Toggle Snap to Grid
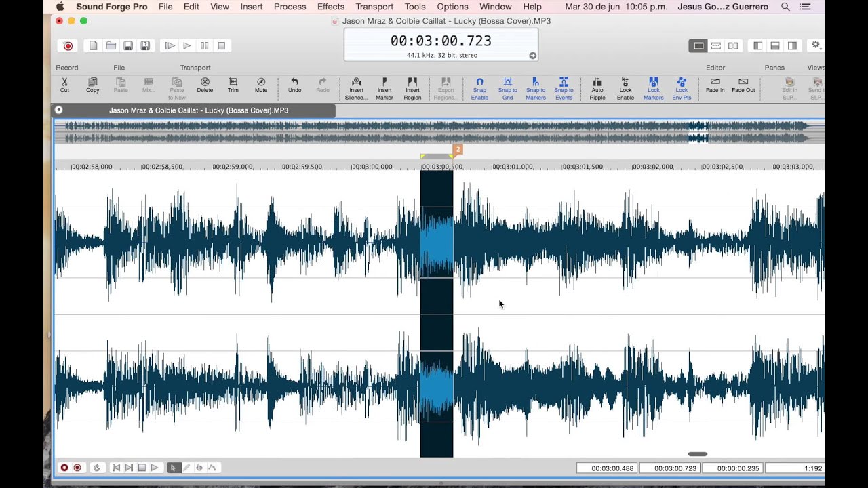Screen dimensions: 868x488 coord(507,89)
